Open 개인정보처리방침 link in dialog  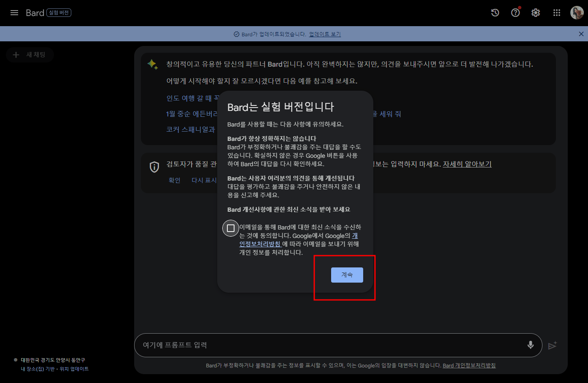click(260, 244)
